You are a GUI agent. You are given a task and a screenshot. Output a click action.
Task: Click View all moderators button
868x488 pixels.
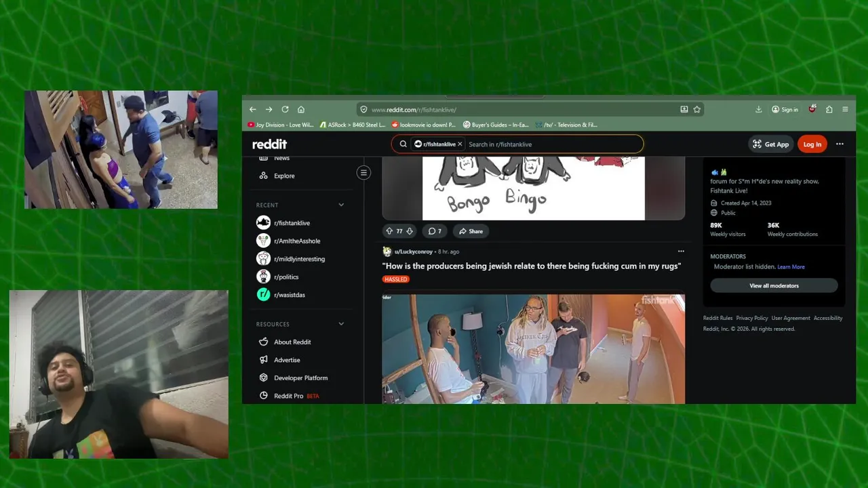coord(774,286)
